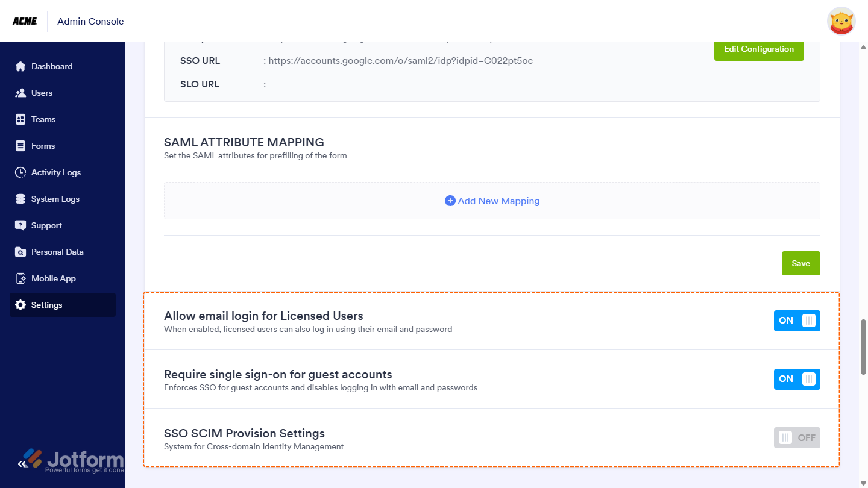Click the Support question icon
This screenshot has width=868, height=488.
click(x=20, y=225)
